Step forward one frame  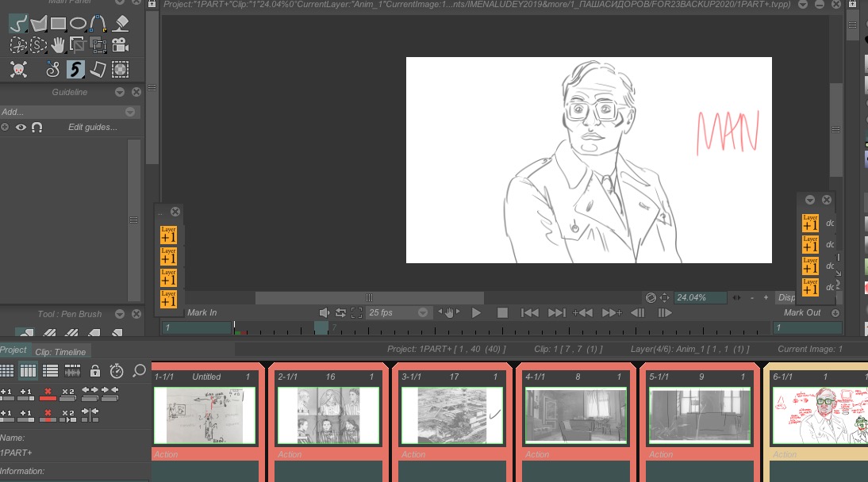tap(664, 312)
